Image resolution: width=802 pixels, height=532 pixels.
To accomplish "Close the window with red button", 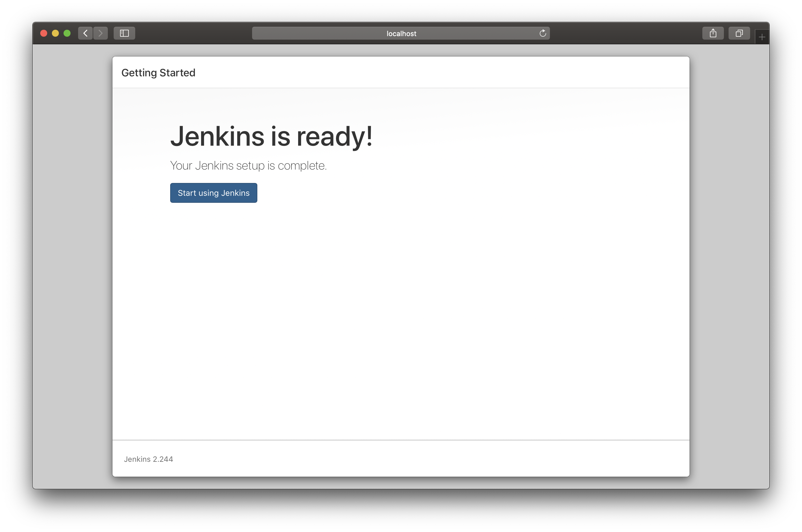I will (x=44, y=33).
